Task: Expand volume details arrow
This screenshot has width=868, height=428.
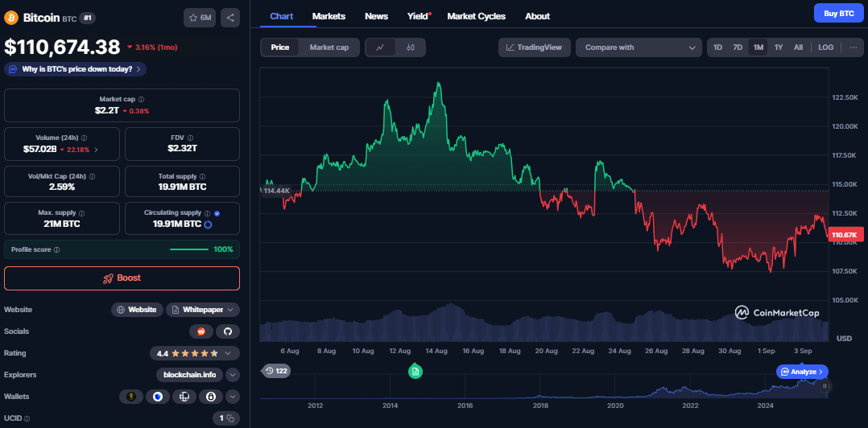Action: pos(97,150)
